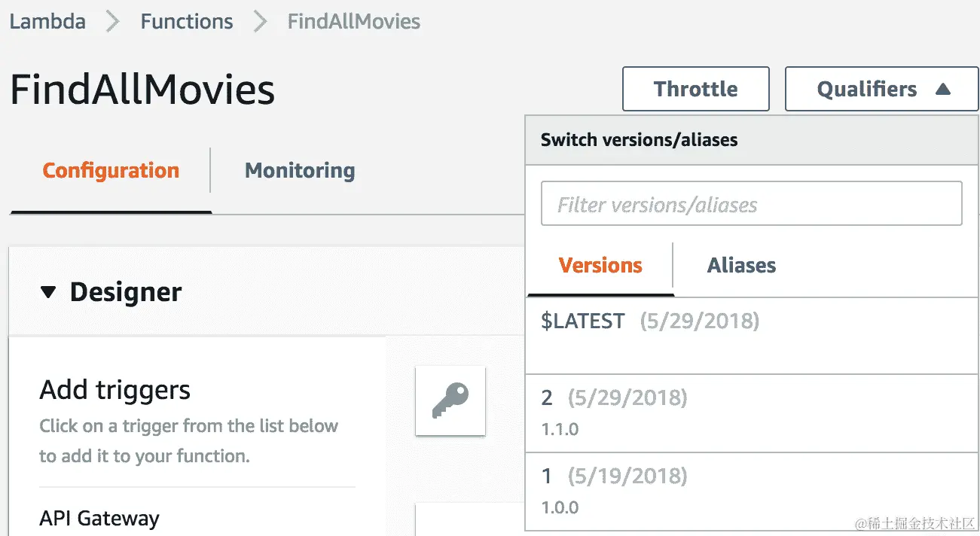The width and height of the screenshot is (980, 536).
Task: Click the FindAllMovies breadcrumb item
Action: click(354, 21)
